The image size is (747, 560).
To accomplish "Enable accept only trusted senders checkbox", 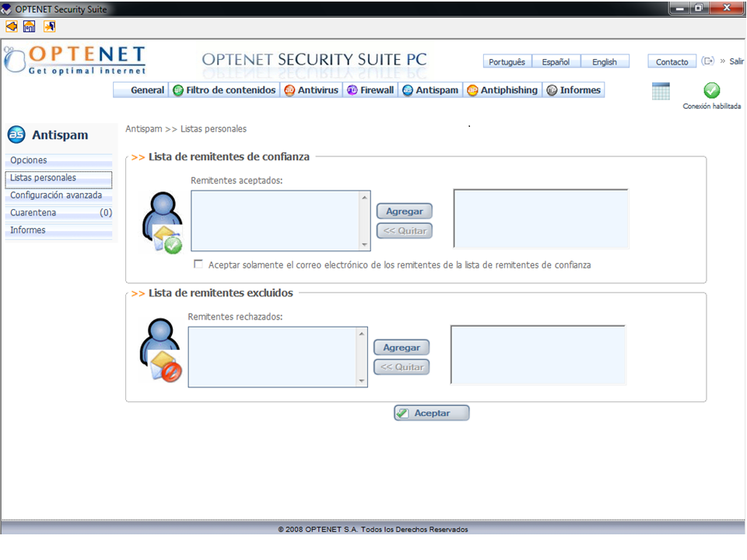I will [x=199, y=264].
